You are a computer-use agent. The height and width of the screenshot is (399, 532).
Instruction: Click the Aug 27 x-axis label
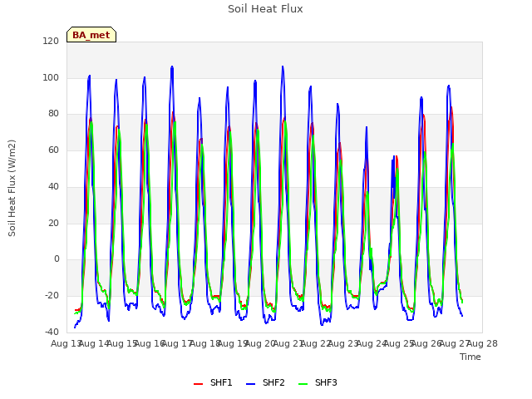pos(454,343)
